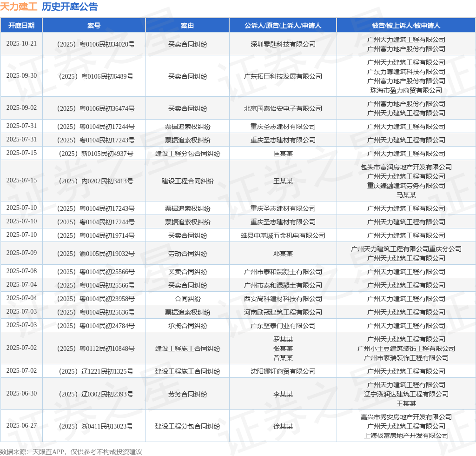Click plaintiff 北京国泰怡安电子有限公司
This screenshot has width=476, height=456.
tap(283, 108)
